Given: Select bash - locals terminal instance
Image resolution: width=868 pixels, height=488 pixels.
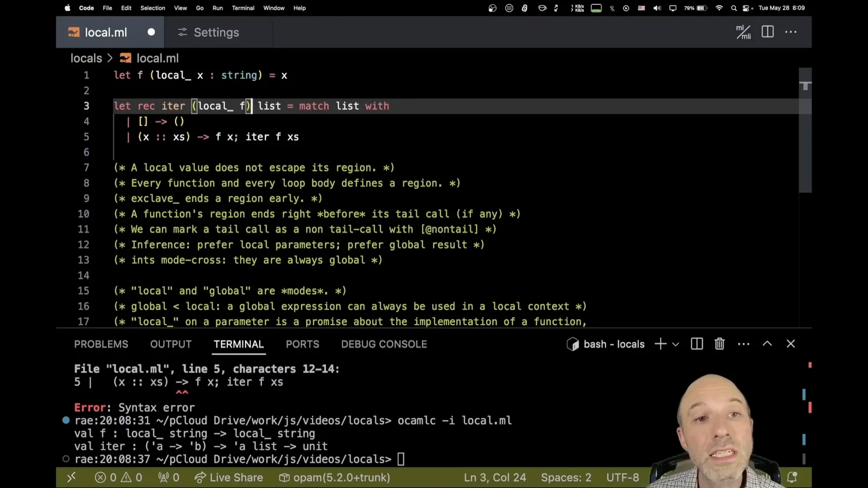Looking at the screenshot, I should (606, 344).
